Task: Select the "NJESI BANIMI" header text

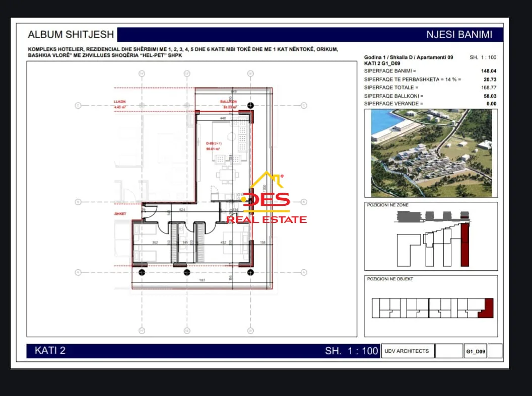Action: tap(459, 35)
